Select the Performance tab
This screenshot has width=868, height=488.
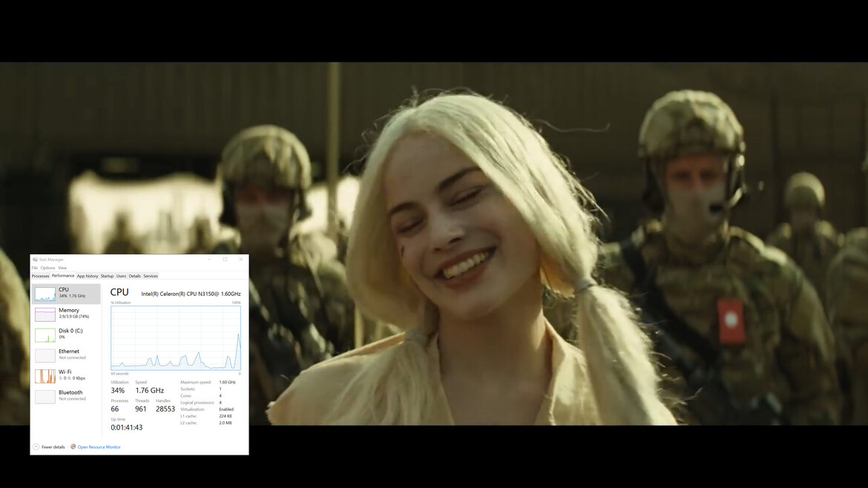pos(63,276)
